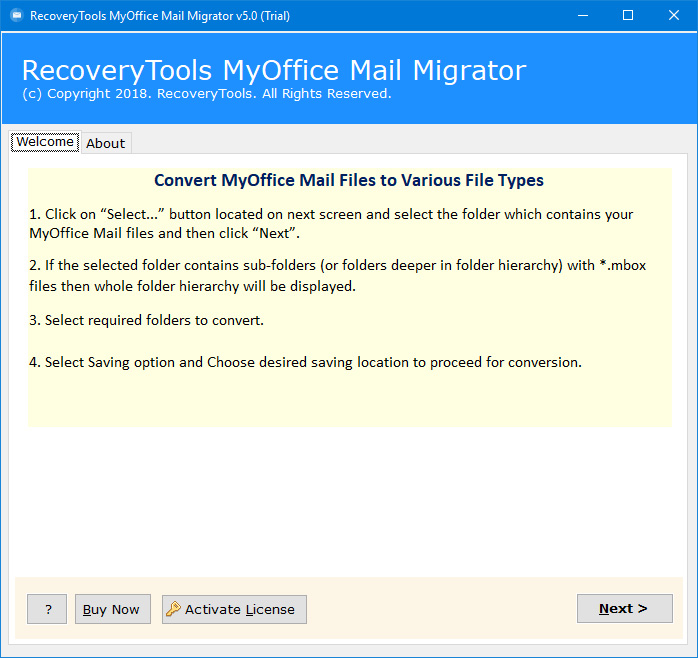Screen dimensions: 698x658
Task: Close the MyOffice Mail Migrator window
Action: 674,16
